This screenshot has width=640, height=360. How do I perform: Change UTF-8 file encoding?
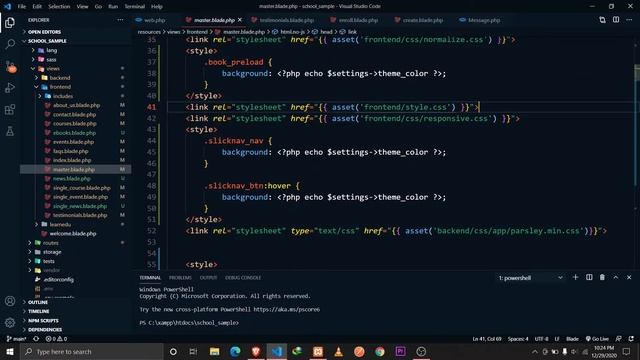pyautogui.click(x=541, y=339)
